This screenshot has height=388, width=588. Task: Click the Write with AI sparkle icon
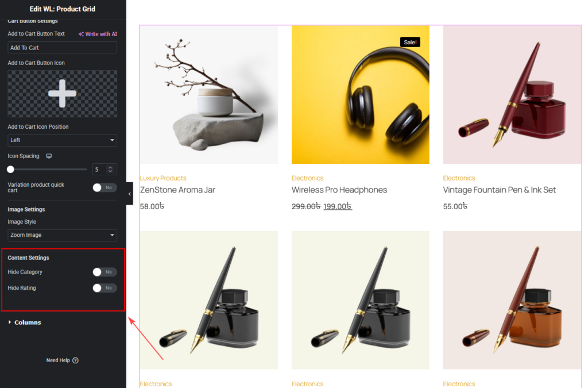(80, 34)
